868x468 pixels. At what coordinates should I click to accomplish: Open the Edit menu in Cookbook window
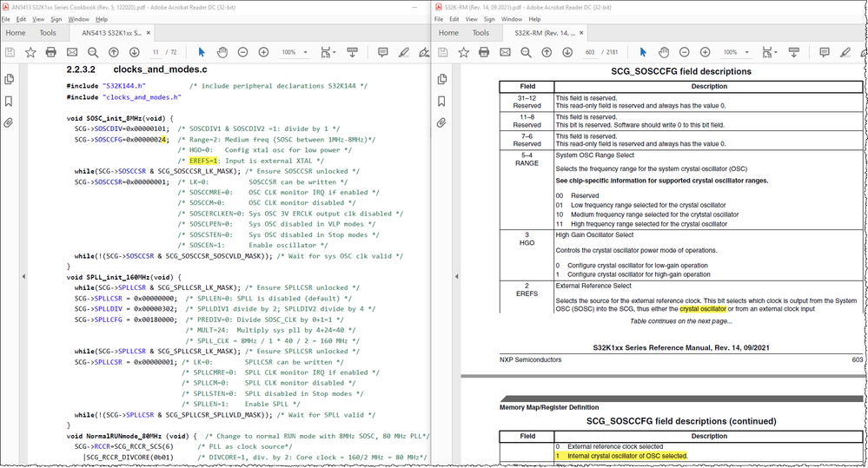pos(21,19)
